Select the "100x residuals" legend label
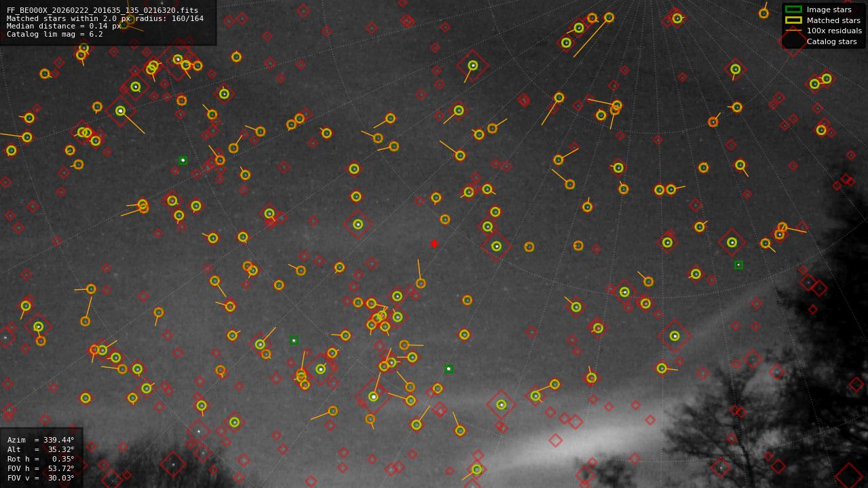Image resolution: width=868 pixels, height=488 pixels. tap(834, 31)
